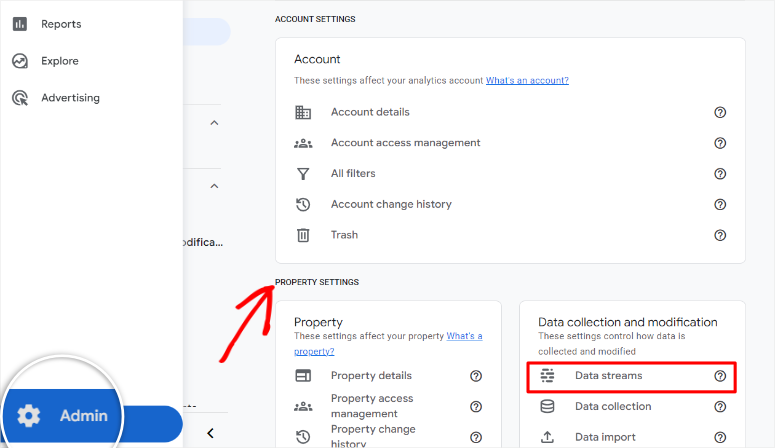Open Property details settings
The width and height of the screenshot is (775, 448).
click(371, 376)
